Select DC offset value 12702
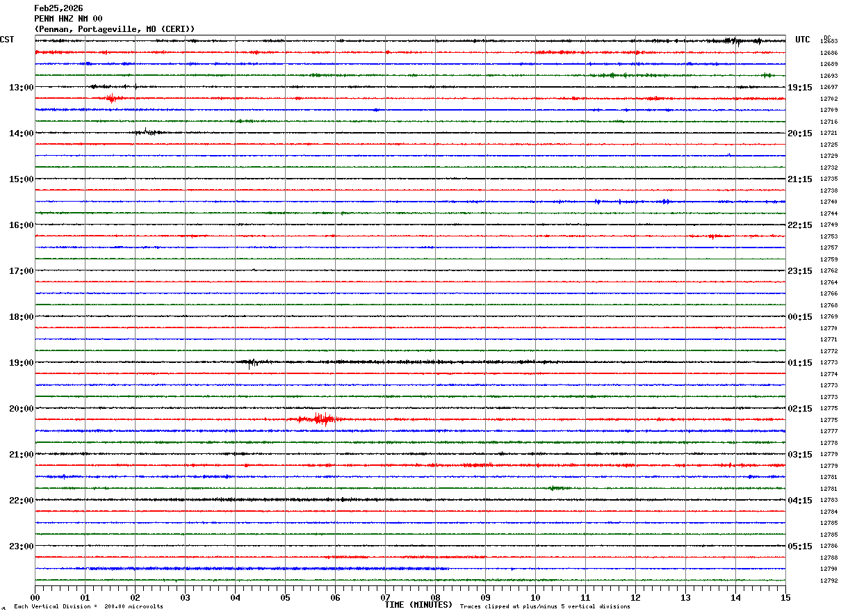 (x=828, y=99)
